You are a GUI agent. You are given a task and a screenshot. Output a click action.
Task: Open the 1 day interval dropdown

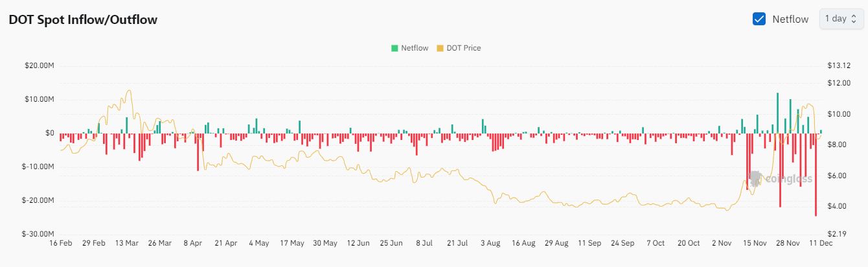[841, 19]
